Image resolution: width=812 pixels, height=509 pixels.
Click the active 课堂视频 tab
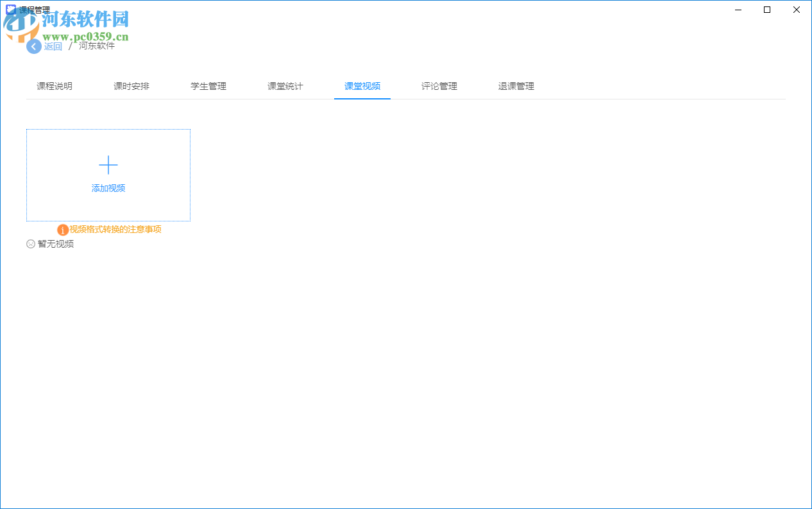[362, 85]
